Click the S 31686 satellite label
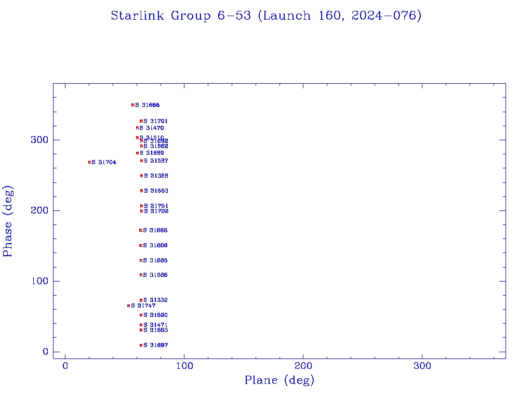The image size is (532, 399). (155, 275)
